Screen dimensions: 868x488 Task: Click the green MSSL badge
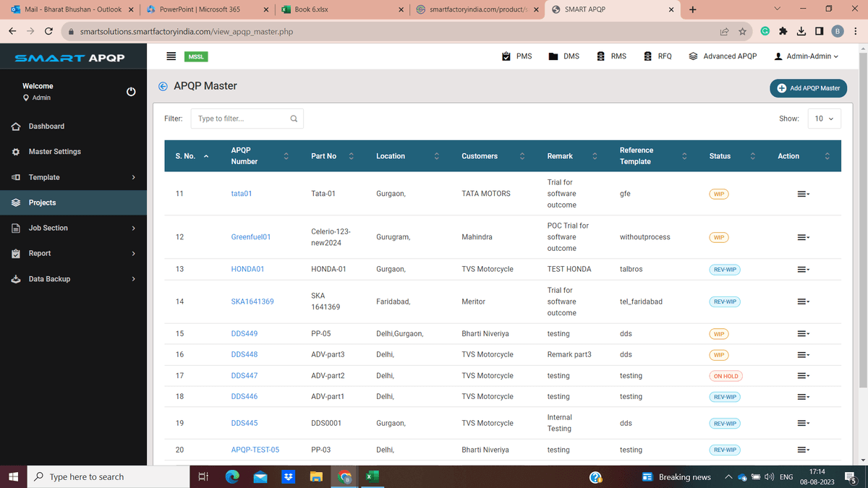pyautogui.click(x=195, y=55)
